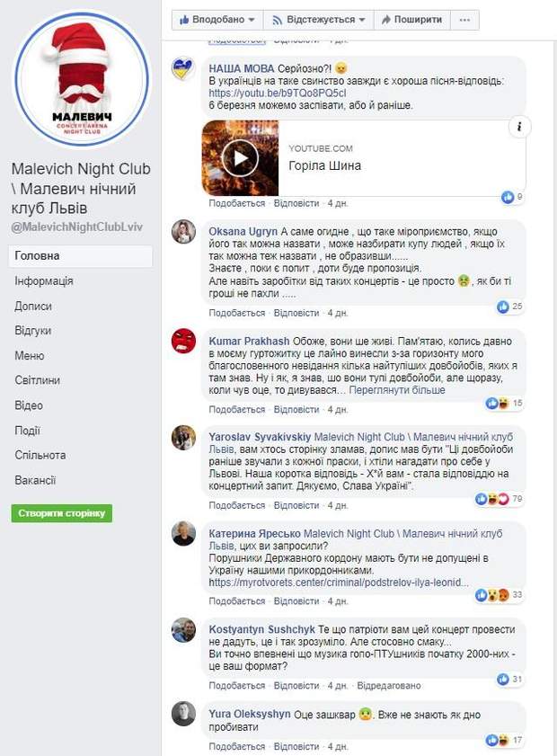
Task: Click the info icon on YouTube preview
Action: click(519, 127)
